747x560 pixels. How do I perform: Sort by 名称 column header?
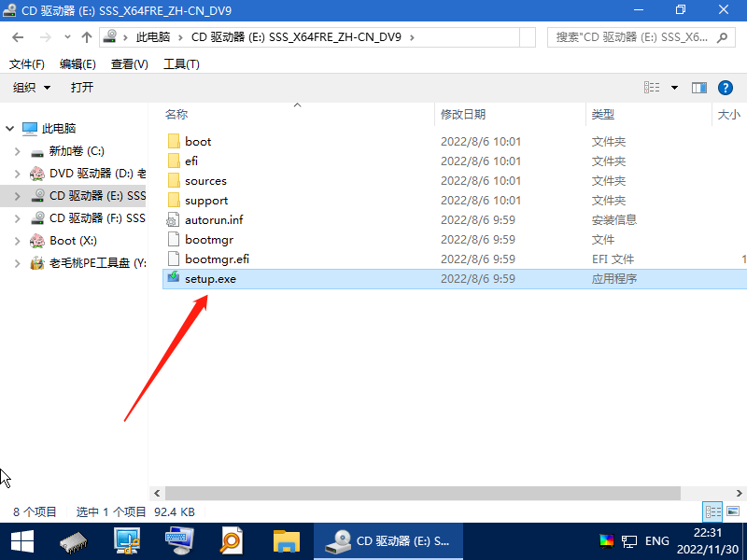tap(176, 114)
